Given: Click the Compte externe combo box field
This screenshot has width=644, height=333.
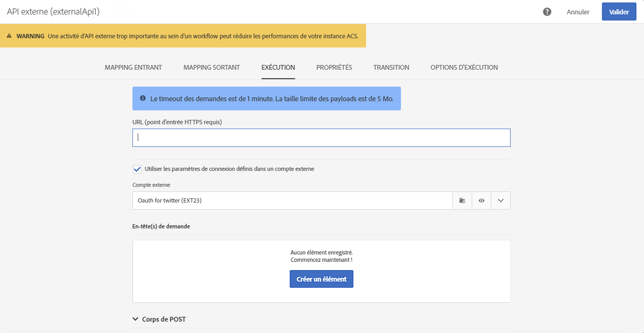Looking at the screenshot, I should (x=292, y=201).
